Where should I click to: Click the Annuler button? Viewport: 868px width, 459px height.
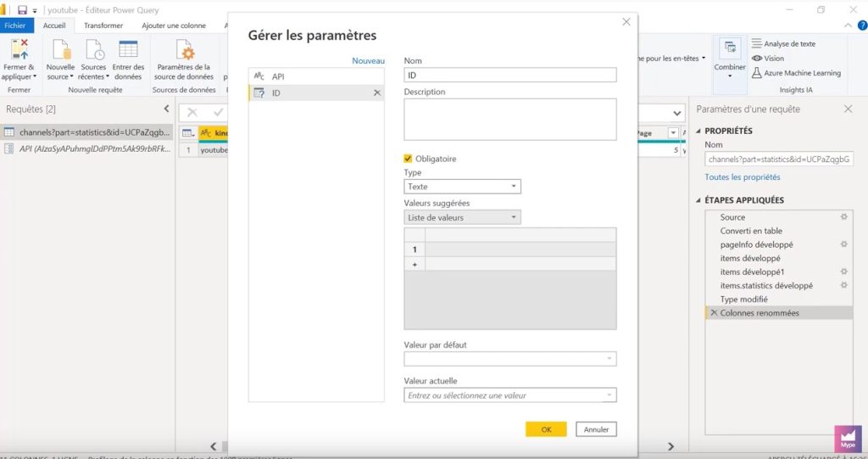(596, 429)
